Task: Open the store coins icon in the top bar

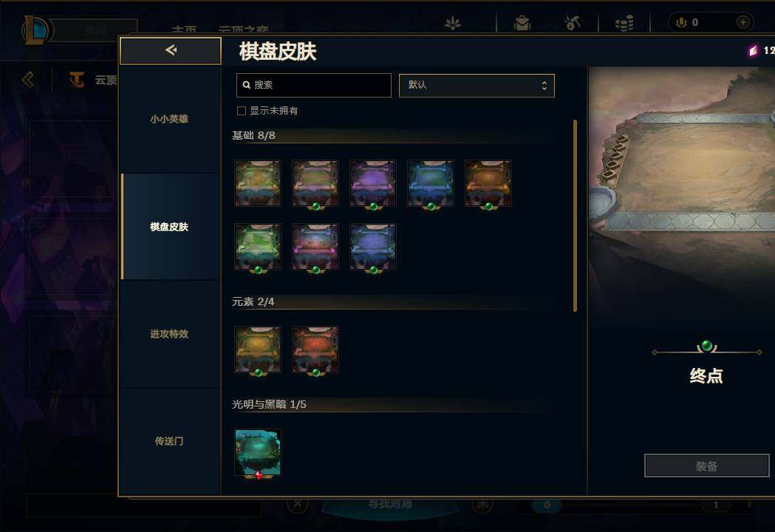Action: (624, 23)
